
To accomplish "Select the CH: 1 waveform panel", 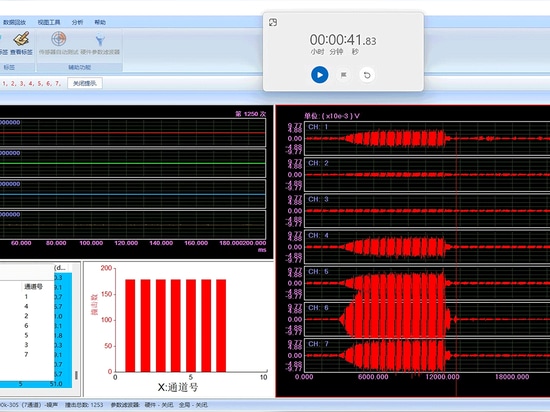I will click(427, 139).
